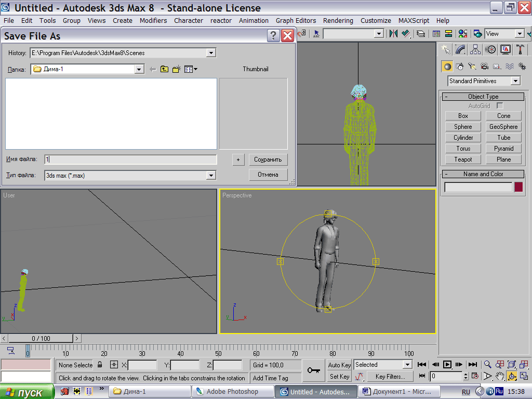The image size is (532, 399).
Task: Select the Shapes category icon
Action: 460,66
